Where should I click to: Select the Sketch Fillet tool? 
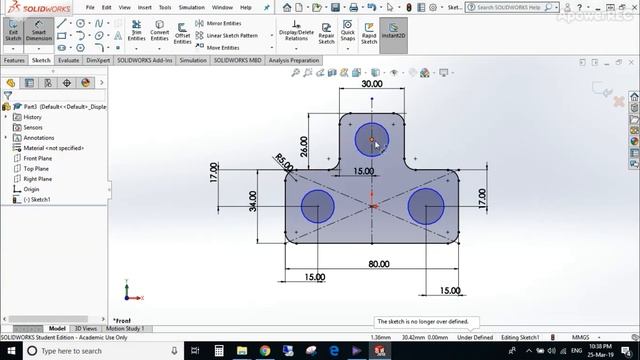(99, 48)
